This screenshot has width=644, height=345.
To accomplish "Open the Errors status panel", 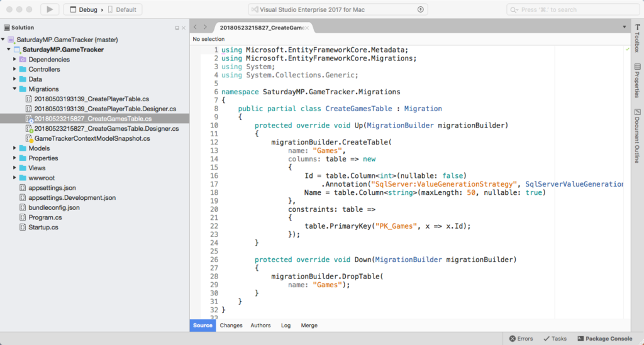I will point(521,338).
